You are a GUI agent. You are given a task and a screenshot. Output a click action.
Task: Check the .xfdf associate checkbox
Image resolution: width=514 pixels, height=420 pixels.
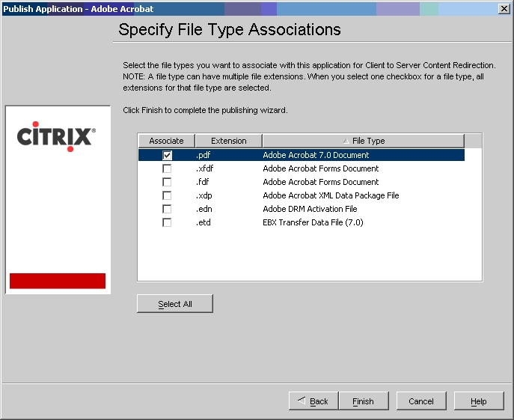[167, 168]
